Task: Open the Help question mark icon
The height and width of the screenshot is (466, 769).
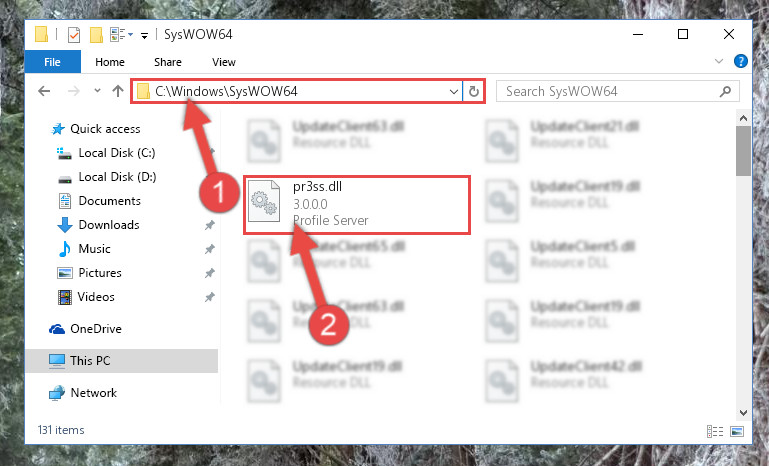Action: pos(741,61)
